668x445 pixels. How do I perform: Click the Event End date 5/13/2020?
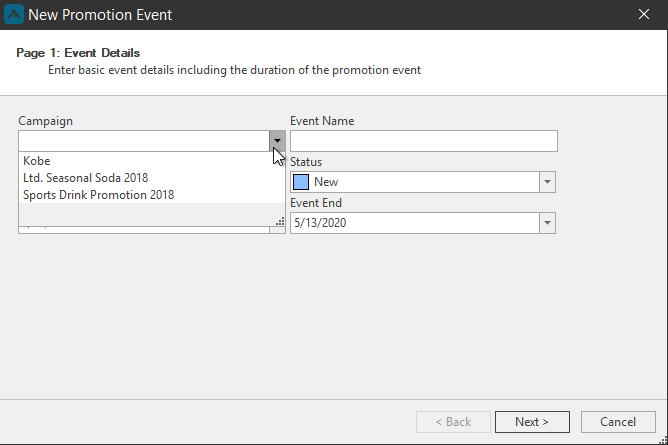pyautogui.click(x=320, y=223)
